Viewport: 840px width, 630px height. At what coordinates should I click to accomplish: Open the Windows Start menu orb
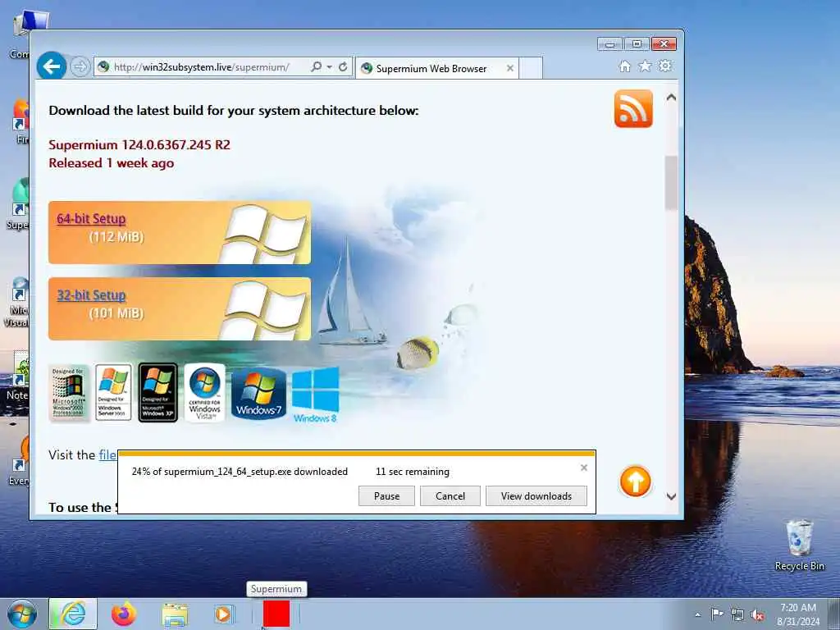click(22, 614)
